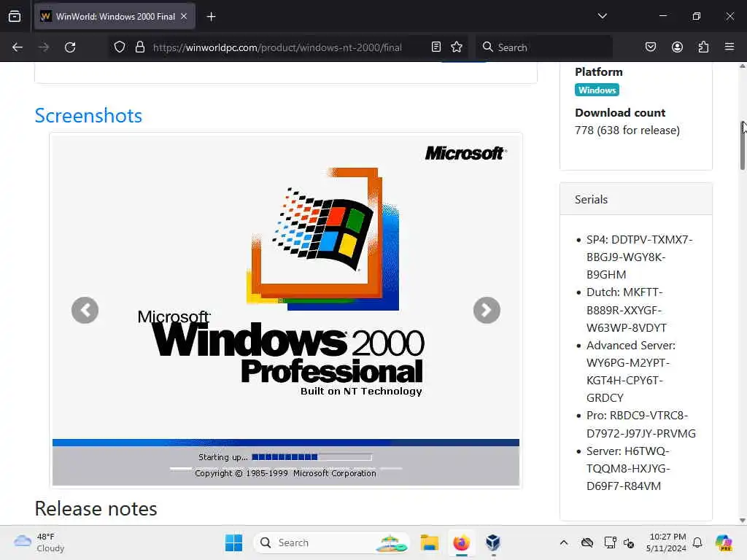
Task: Click the scrollbar up arrow
Action: [x=742, y=66]
